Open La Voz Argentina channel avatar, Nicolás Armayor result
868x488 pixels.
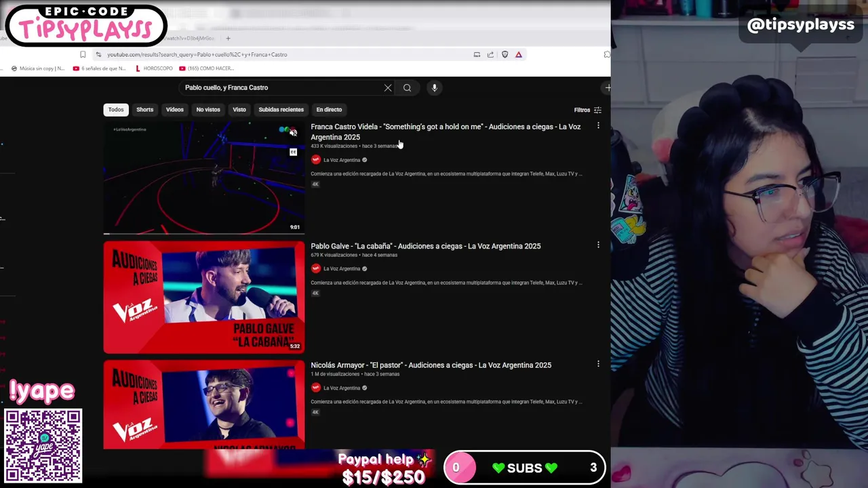point(315,388)
